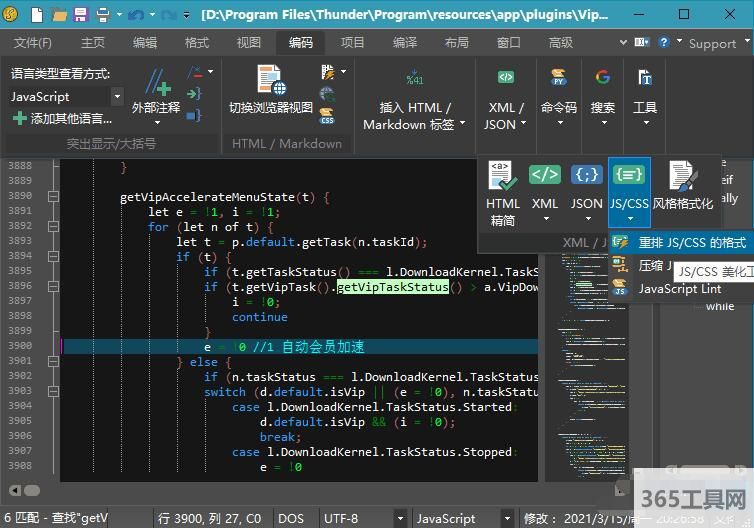This screenshot has width=754, height=528.
Task: Click the 添加其他语言 green plus icon
Action: tap(19, 118)
